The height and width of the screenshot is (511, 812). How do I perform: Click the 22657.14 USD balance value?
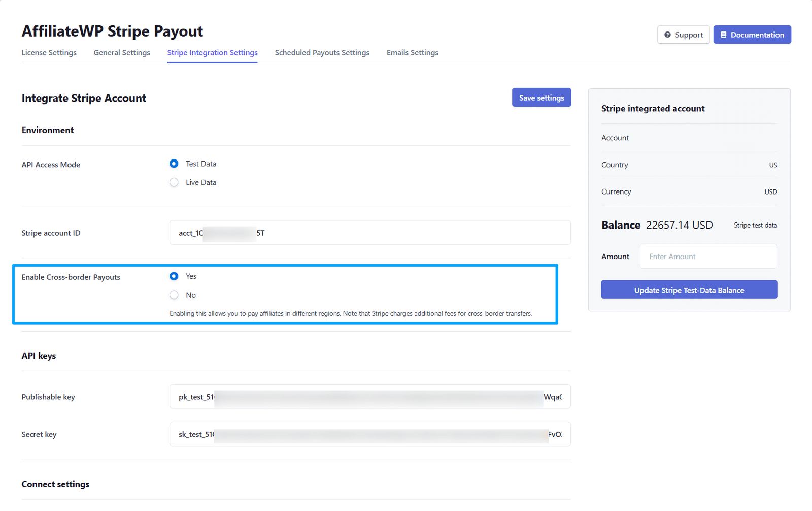[680, 225]
